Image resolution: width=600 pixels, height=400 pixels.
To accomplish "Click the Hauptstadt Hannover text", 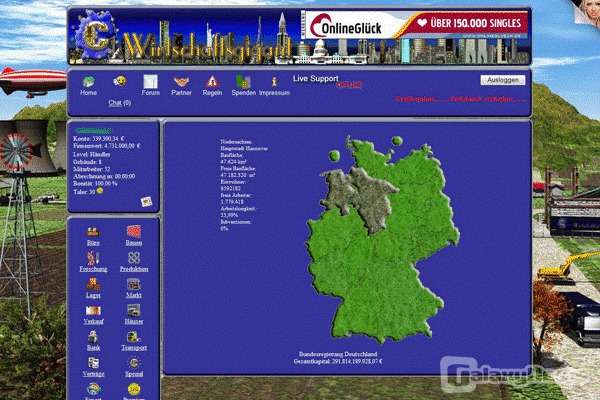I will 244,148.
